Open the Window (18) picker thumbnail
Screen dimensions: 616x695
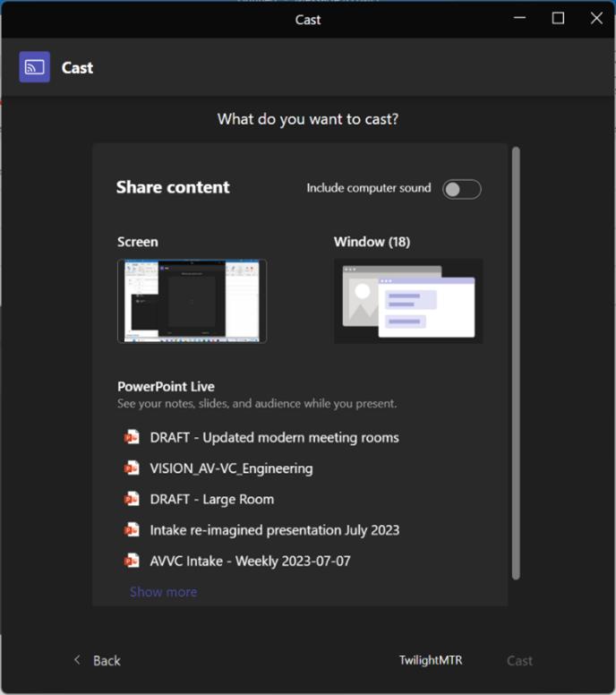[408, 301]
